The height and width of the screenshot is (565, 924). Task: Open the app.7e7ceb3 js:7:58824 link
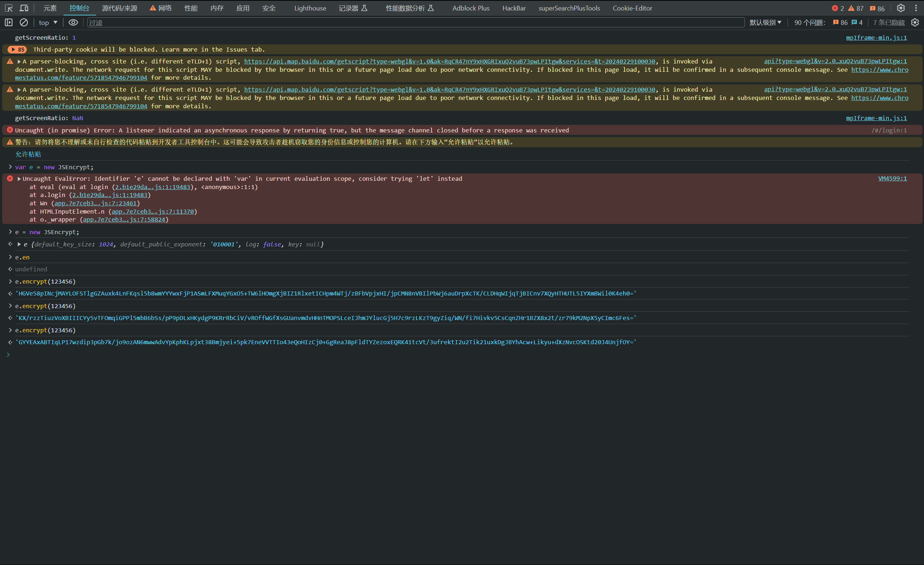coord(124,220)
